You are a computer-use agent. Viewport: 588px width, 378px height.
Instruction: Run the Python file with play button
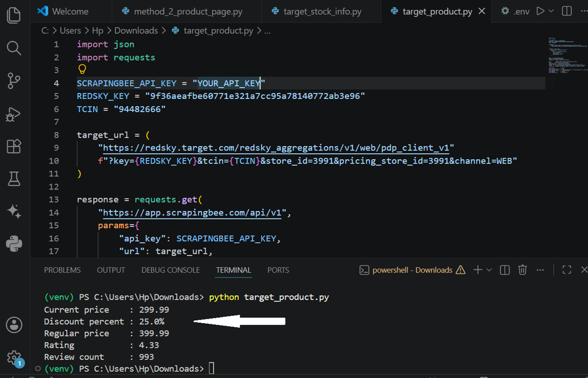(540, 11)
